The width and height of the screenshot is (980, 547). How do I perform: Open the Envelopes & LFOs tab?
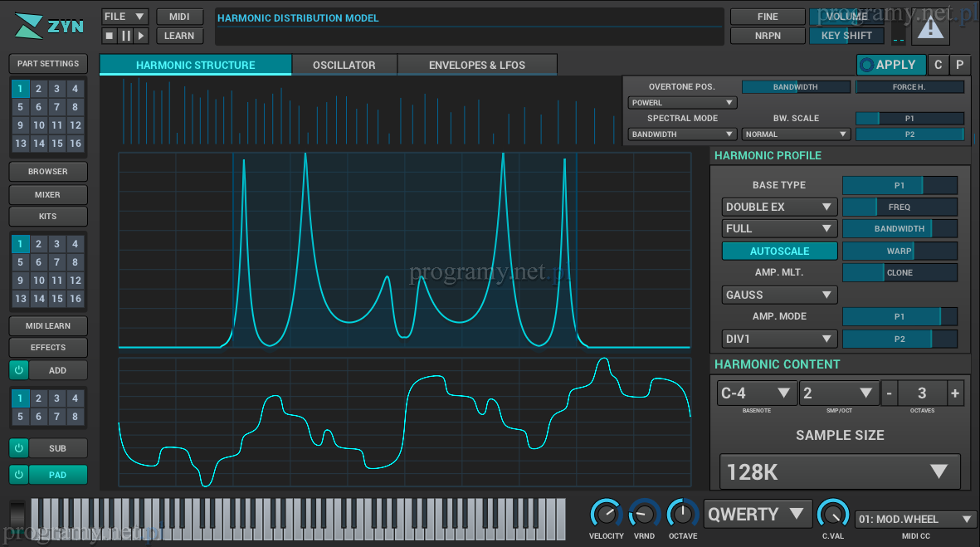coord(476,65)
